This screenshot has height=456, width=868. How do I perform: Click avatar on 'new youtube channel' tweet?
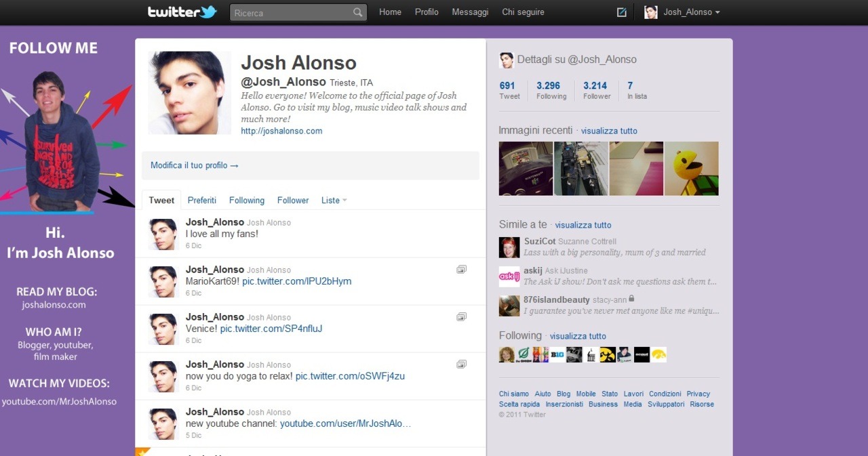163,424
